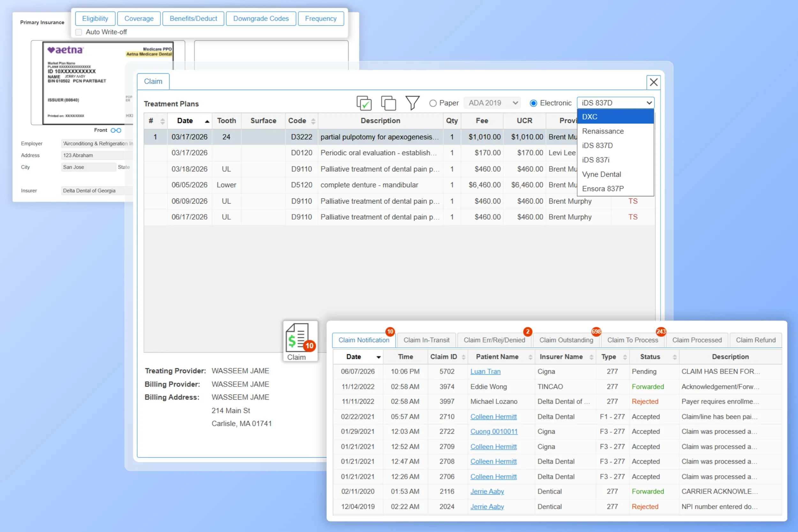The image size is (798, 532).
Task: Sort by the Claim ID column arrows
Action: [x=463, y=357]
